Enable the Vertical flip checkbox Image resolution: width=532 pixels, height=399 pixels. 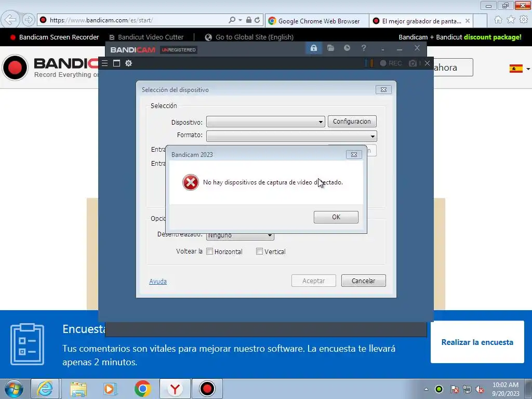click(x=260, y=251)
